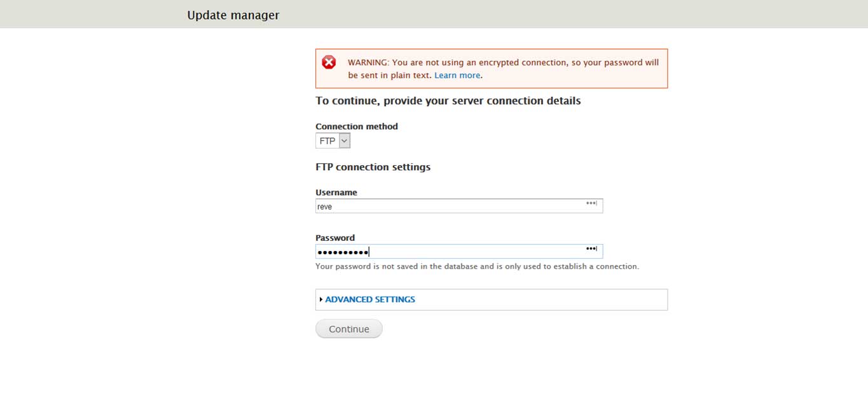Expand the ADVANCED SETTINGS section

click(370, 299)
